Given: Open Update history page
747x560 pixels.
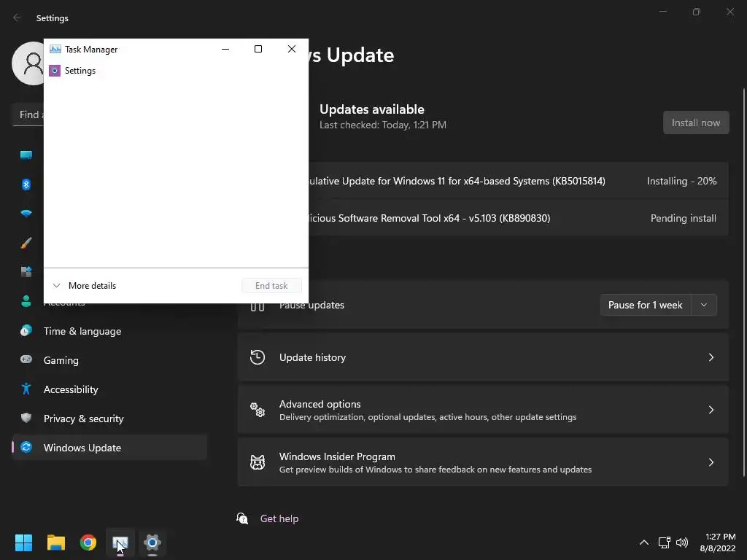Looking at the screenshot, I should click(483, 357).
